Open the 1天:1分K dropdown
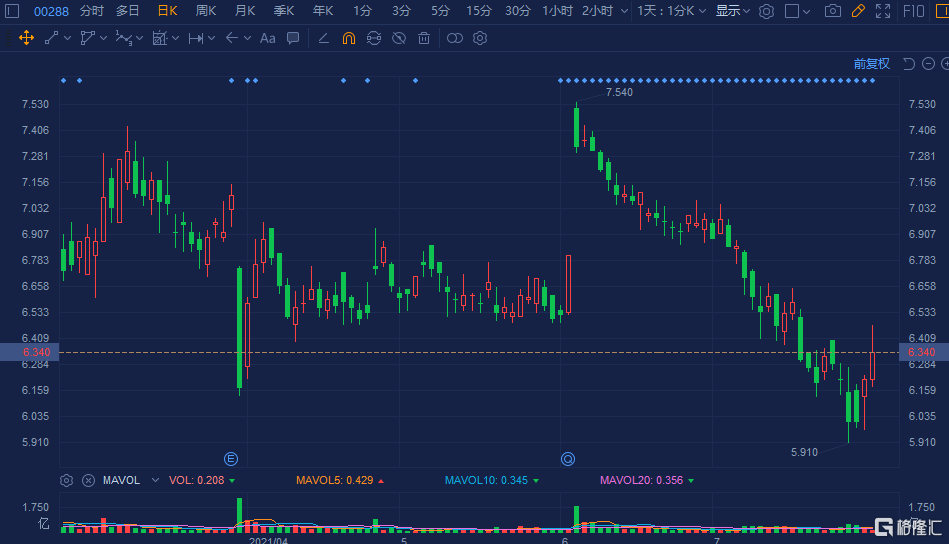Screen dimensions: 949x544 coord(672,11)
